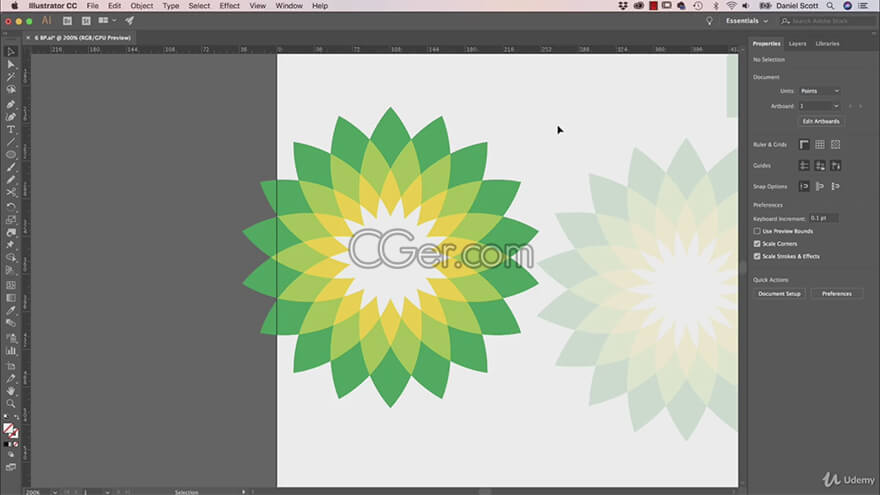Select the Column Graph tool
The height and width of the screenshot is (495, 880).
click(x=11, y=351)
